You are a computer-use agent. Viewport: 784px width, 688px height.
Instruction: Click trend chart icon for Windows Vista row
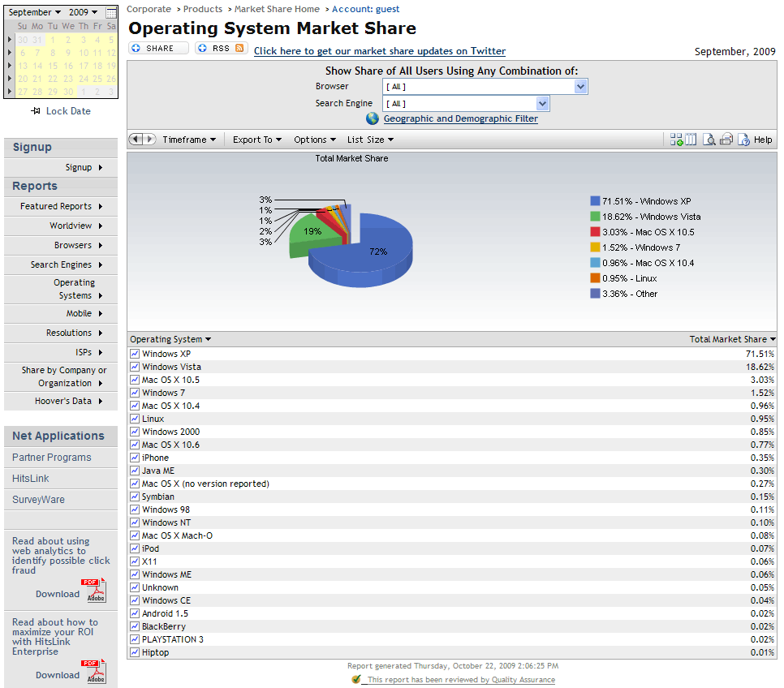coord(135,367)
